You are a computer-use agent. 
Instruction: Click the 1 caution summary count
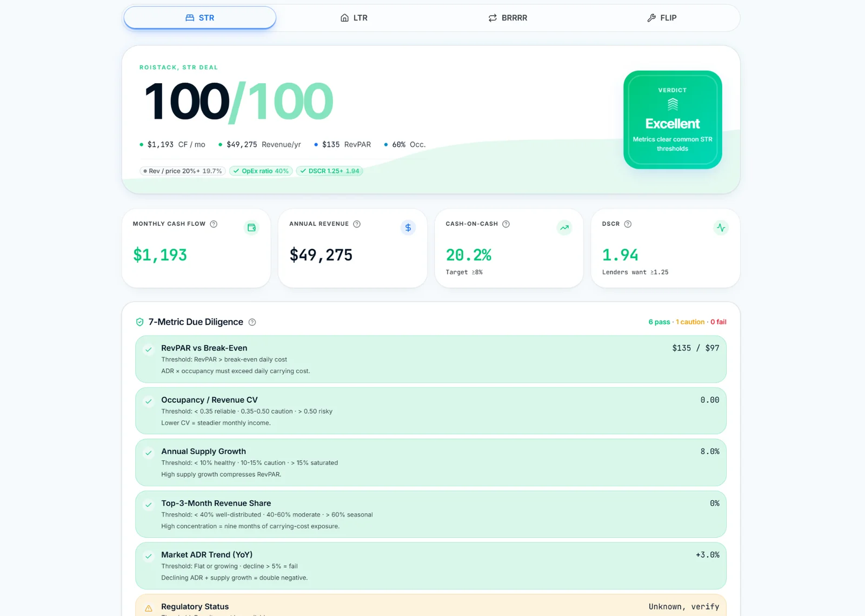[x=690, y=322]
